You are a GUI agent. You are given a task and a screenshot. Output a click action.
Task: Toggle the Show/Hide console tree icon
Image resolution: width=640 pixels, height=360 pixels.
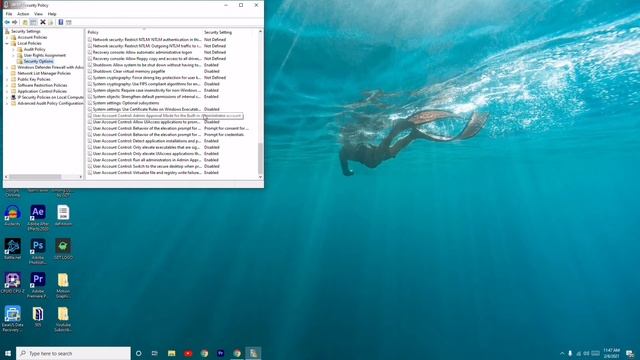(33, 22)
